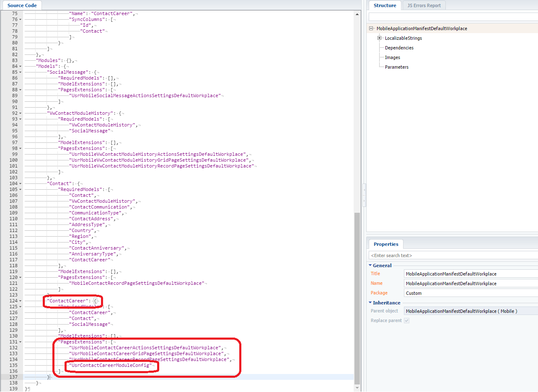Click the editor scrollbar up arrow
Image resolution: width=538 pixels, height=392 pixels.
357,14
